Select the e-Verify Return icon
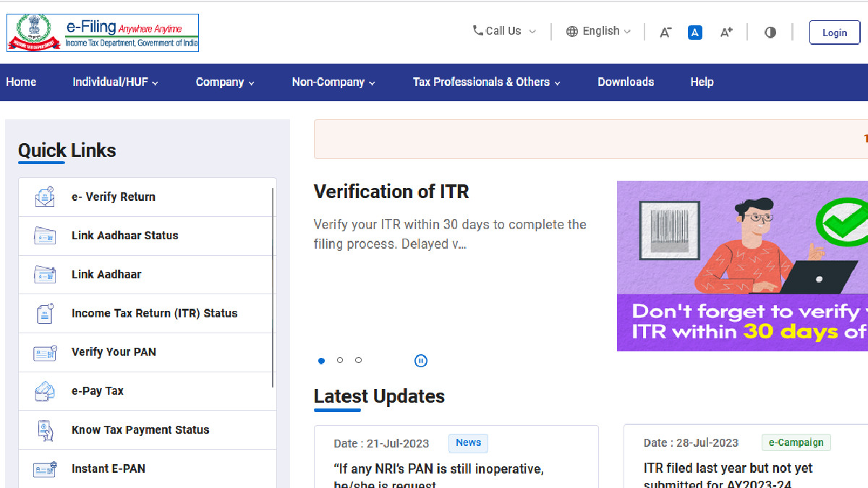The width and height of the screenshot is (868, 488). [x=44, y=196]
